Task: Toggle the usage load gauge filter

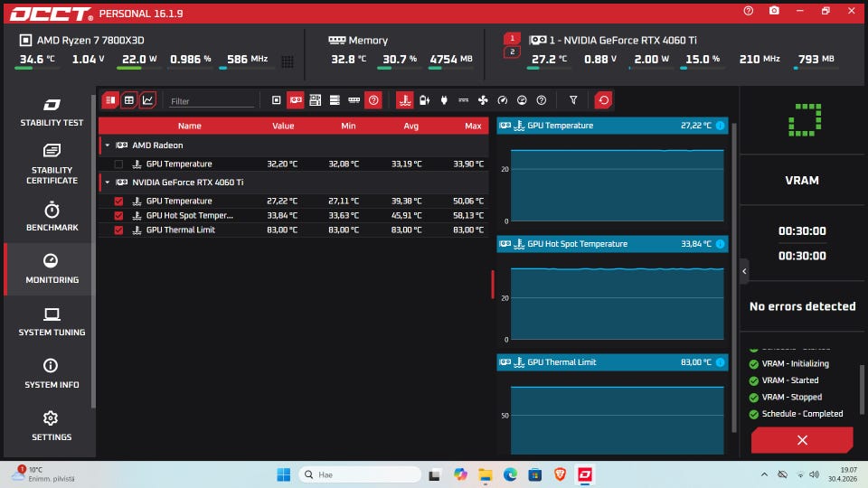Action: (522, 100)
